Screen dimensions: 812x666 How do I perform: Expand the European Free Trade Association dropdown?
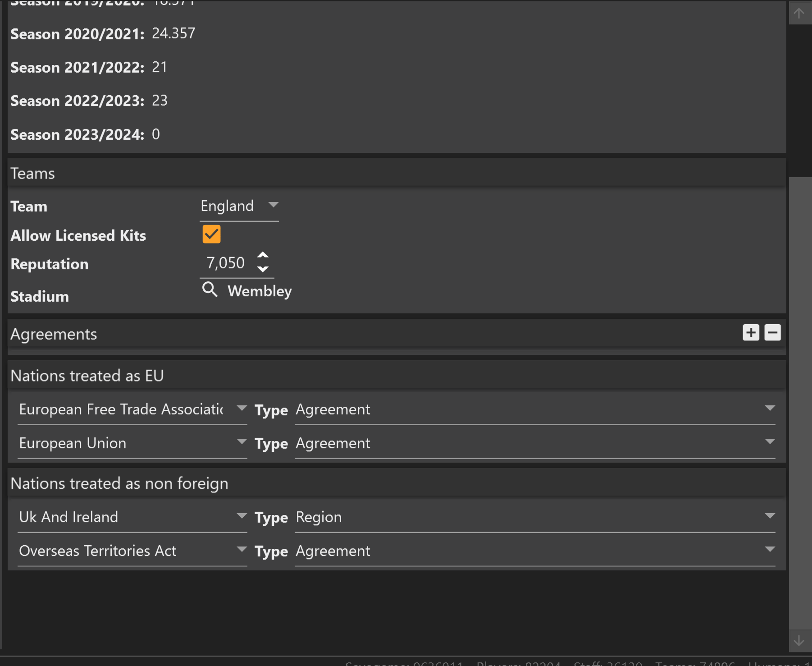[132, 409]
